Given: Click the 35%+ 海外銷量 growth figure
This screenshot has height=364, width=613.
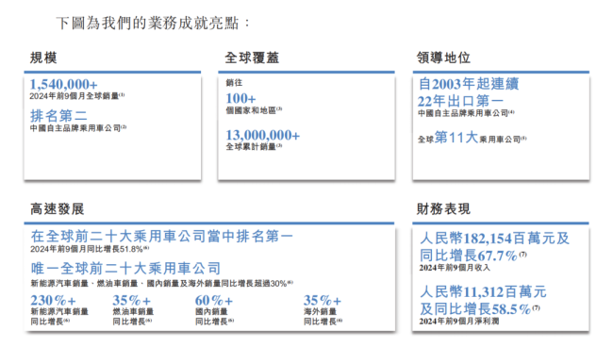Looking at the screenshot, I should [323, 300].
